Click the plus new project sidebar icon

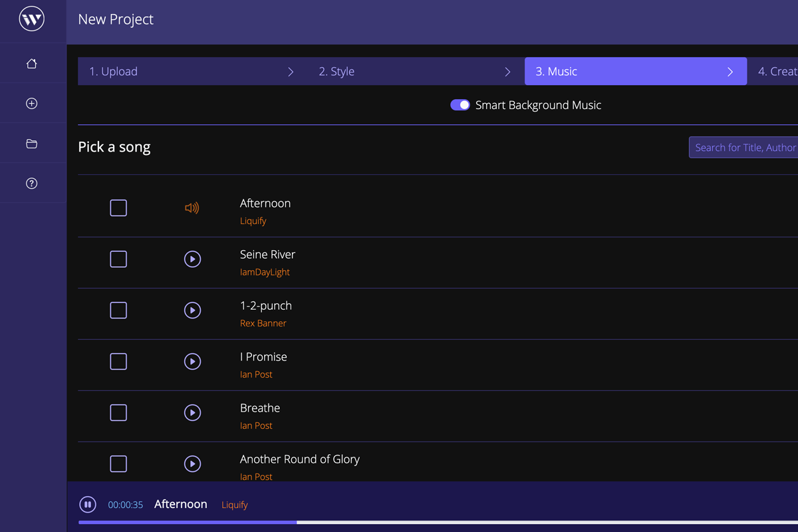coord(31,104)
